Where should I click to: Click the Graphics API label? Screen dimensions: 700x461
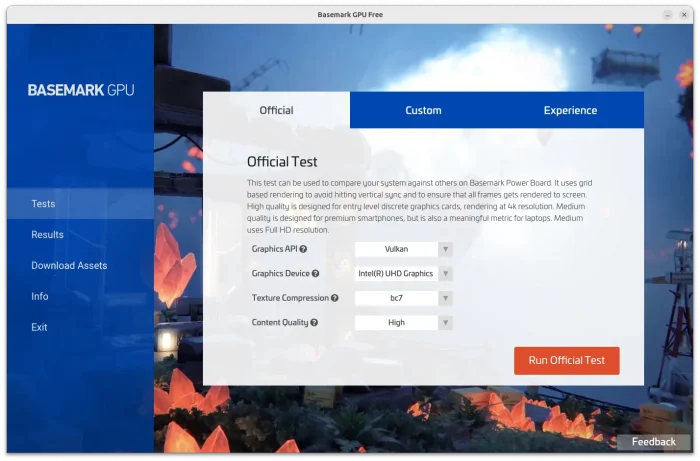pyautogui.click(x=274, y=249)
